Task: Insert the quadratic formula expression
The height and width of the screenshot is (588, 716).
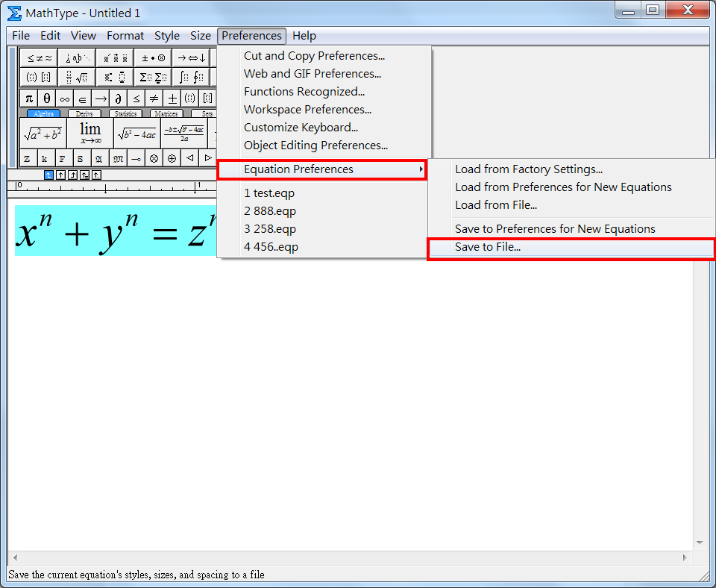Action: (x=184, y=133)
